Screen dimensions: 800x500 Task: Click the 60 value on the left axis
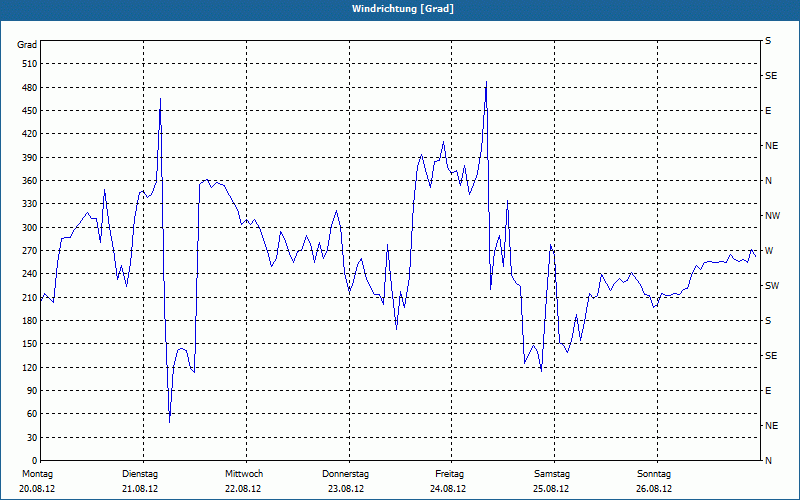(x=32, y=414)
